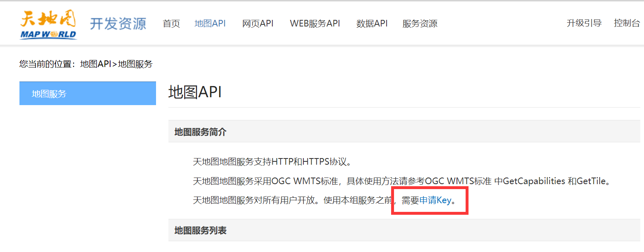
Task: Open the 升级引导 link
Action: pyautogui.click(x=584, y=23)
